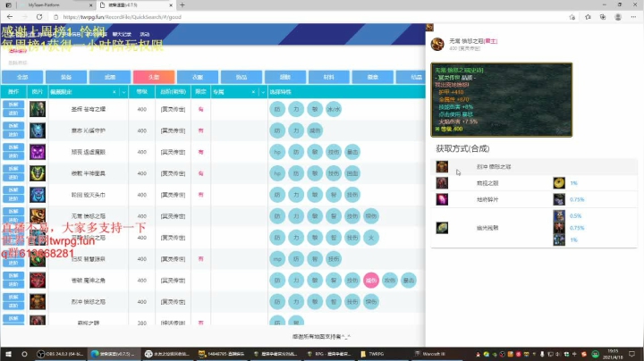Toggle the 火 trait chip
The height and width of the screenshot is (361, 644).
pyautogui.click(x=371, y=238)
